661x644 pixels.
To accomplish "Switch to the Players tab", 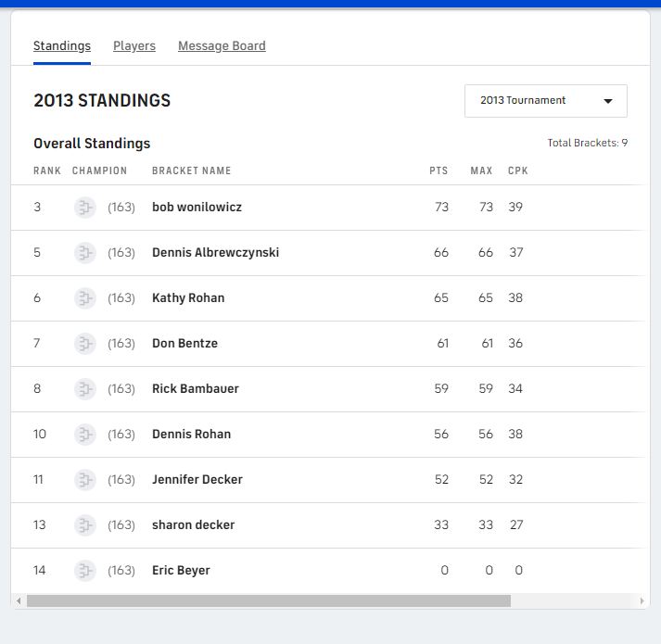I will (134, 46).
